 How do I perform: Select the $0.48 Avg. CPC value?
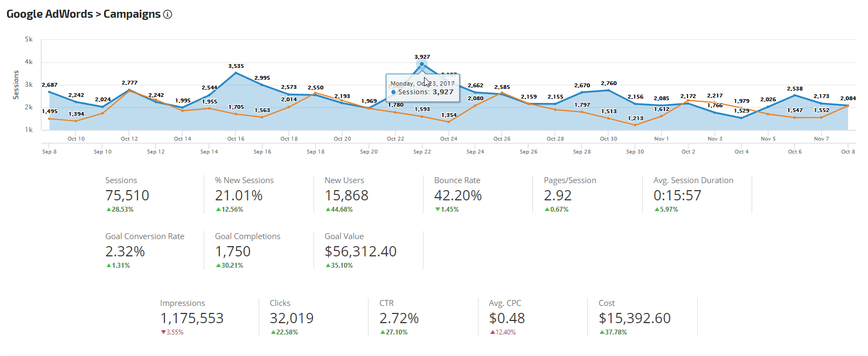tap(507, 318)
